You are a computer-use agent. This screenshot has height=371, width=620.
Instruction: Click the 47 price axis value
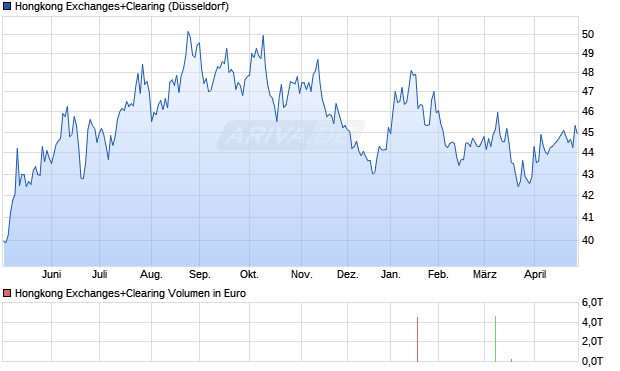pyautogui.click(x=588, y=91)
